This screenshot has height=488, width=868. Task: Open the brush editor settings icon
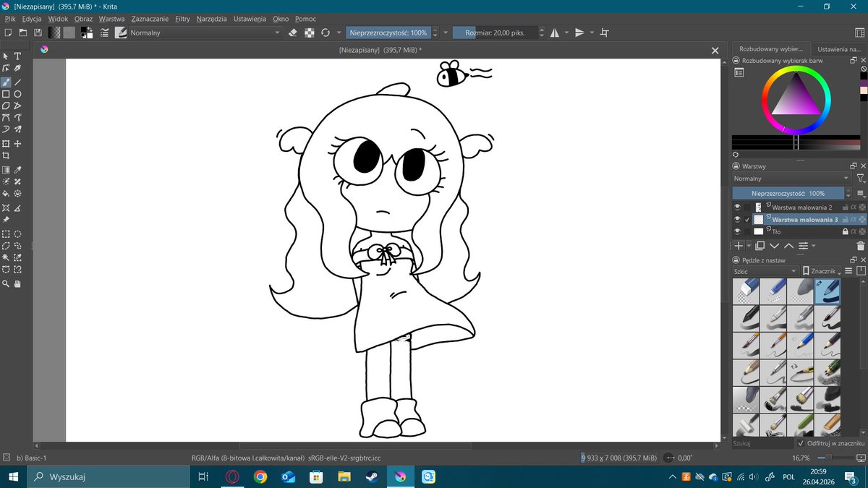click(105, 33)
